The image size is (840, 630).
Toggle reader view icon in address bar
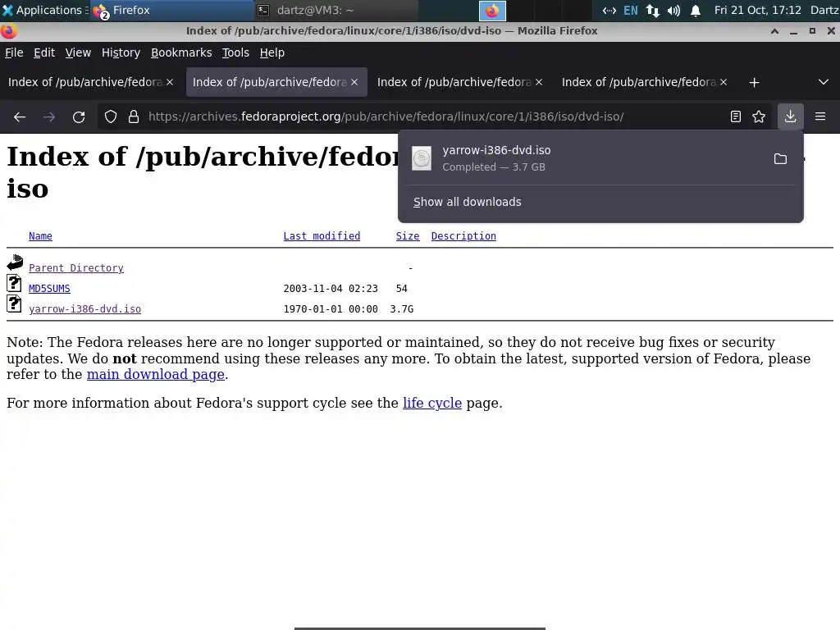click(736, 116)
